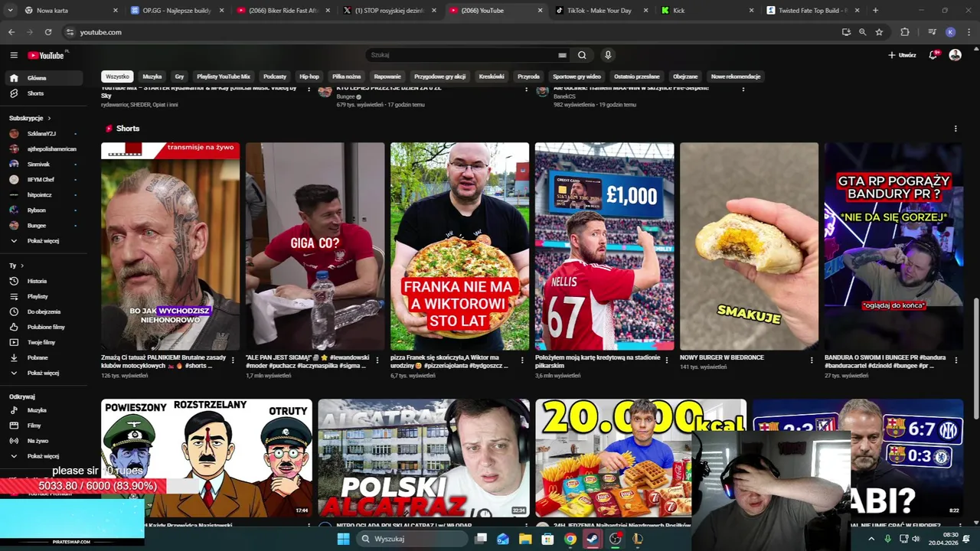This screenshot has height=551, width=980.
Task: Switch to Biker Ride Fast tab
Action: (x=282, y=10)
